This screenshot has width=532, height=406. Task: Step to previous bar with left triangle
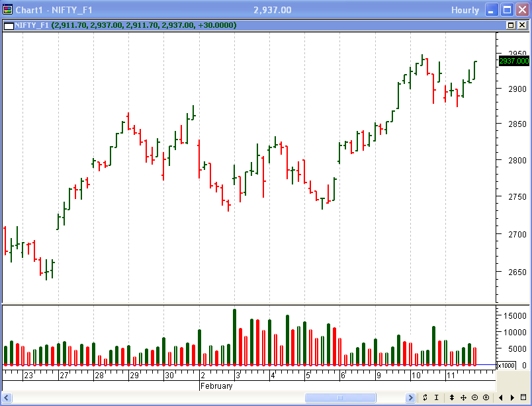coord(501,397)
